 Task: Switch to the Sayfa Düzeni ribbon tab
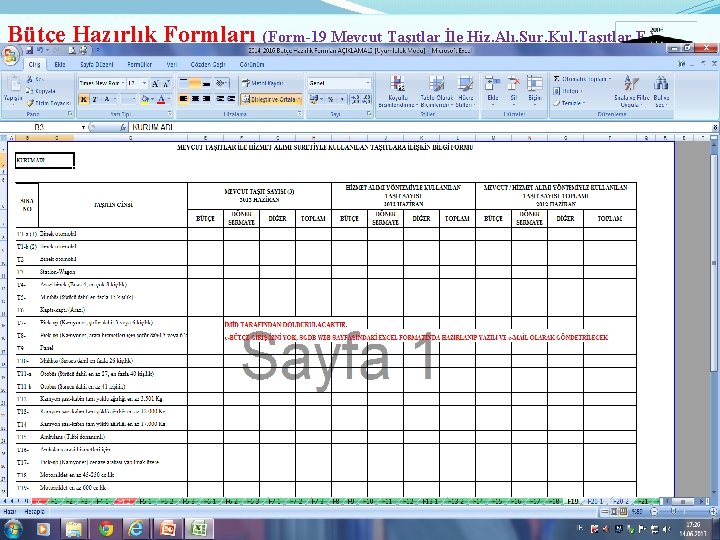coord(96,64)
